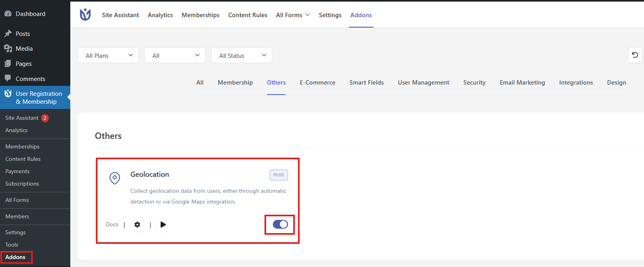Open Settings in the sidebar submenu
644x267 pixels.
[15, 233]
